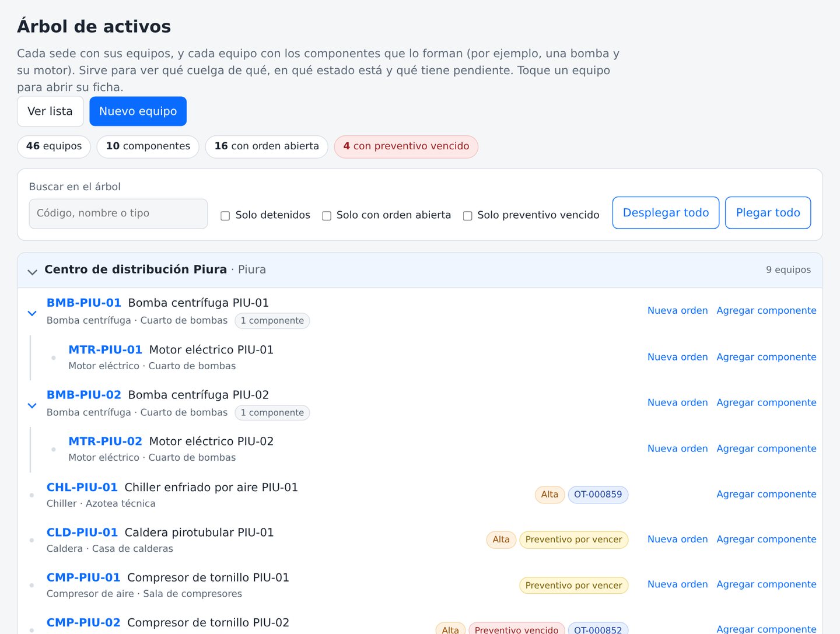Screen dimensions: 840x634
Task: Check Solo con orden abierta filter
Action: tap(327, 216)
